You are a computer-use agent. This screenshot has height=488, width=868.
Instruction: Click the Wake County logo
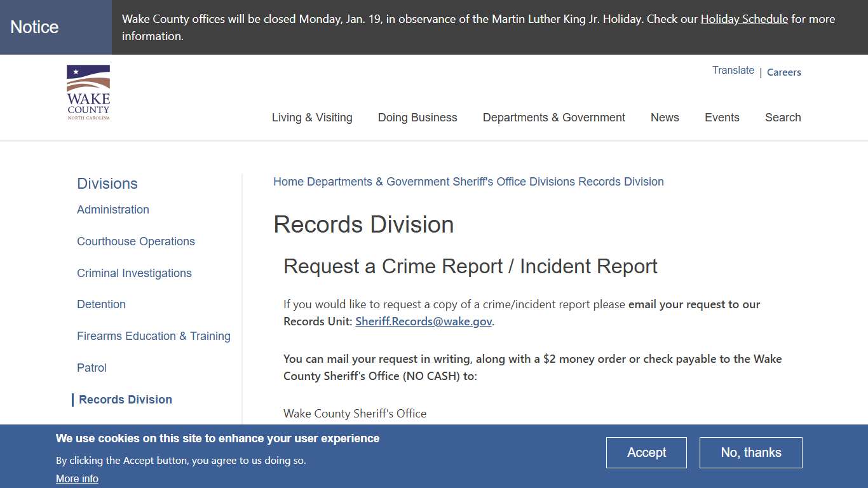tap(88, 92)
